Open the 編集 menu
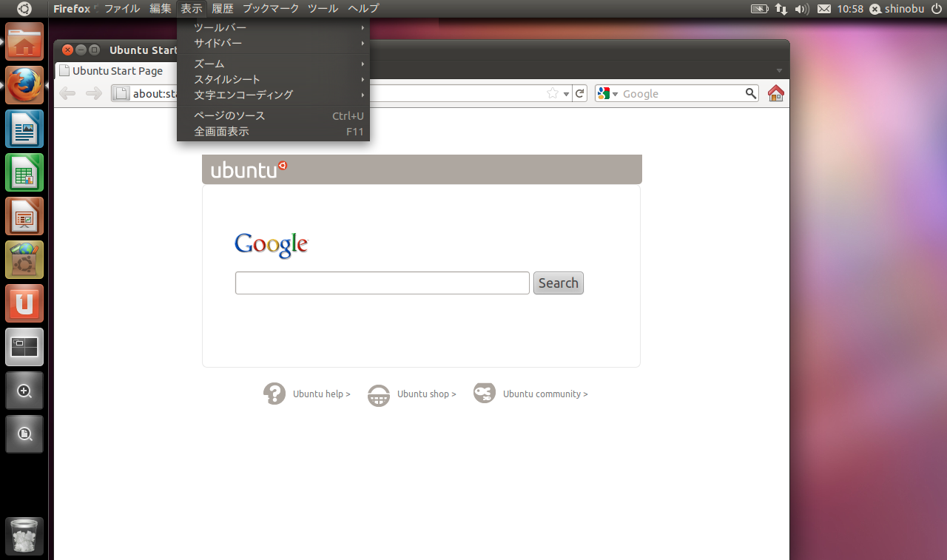This screenshot has height=560, width=947. pos(161,9)
